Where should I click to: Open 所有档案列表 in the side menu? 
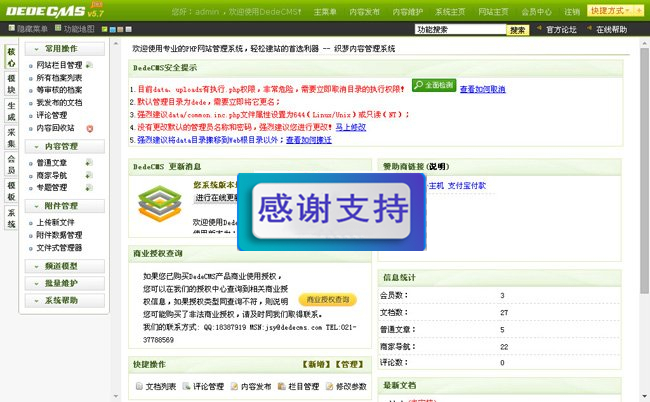point(59,77)
